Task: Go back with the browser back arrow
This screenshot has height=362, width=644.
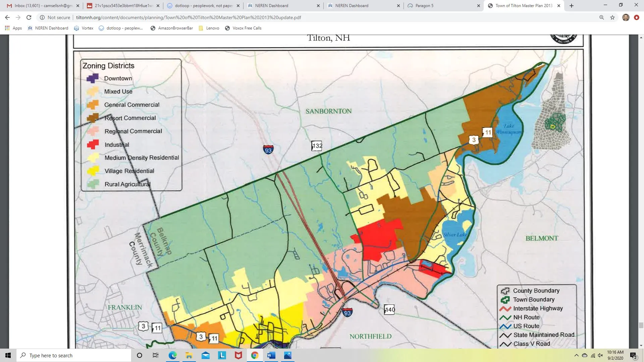Action: coord(7,17)
